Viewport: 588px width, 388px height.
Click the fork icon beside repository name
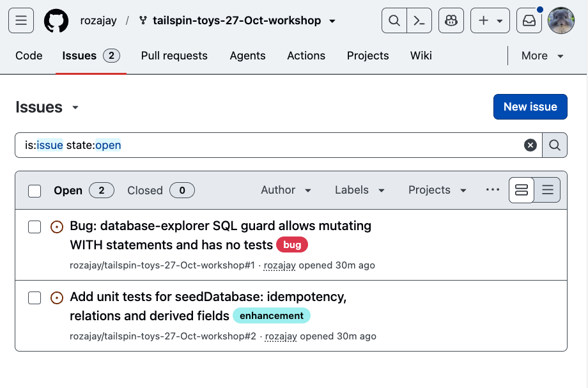(143, 20)
